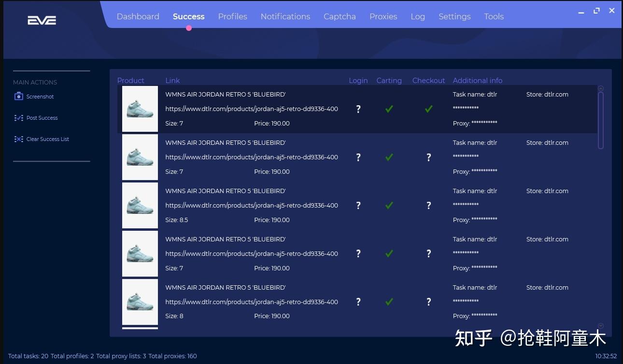Open the first product's dtlr.com link
This screenshot has width=623, height=364.
[x=251, y=109]
